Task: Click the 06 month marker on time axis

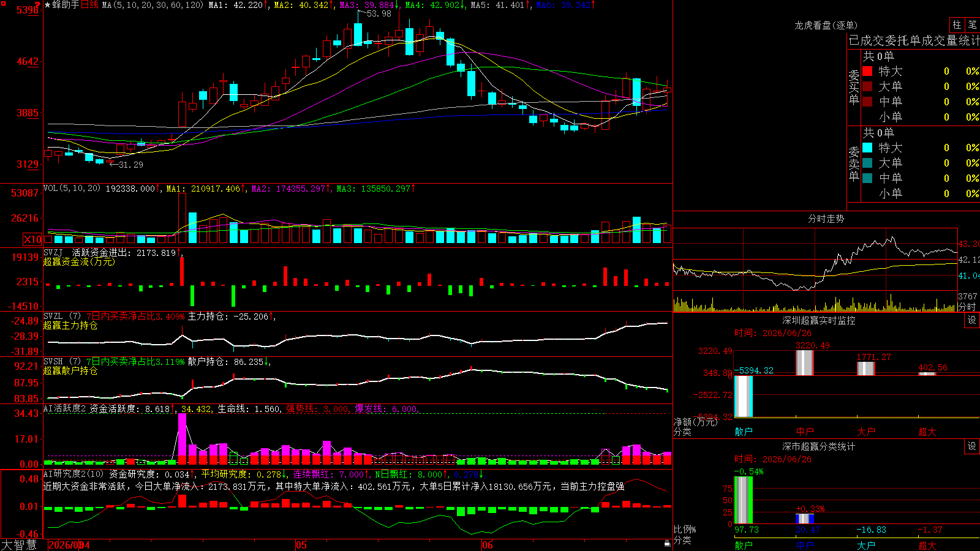Action: [487, 545]
